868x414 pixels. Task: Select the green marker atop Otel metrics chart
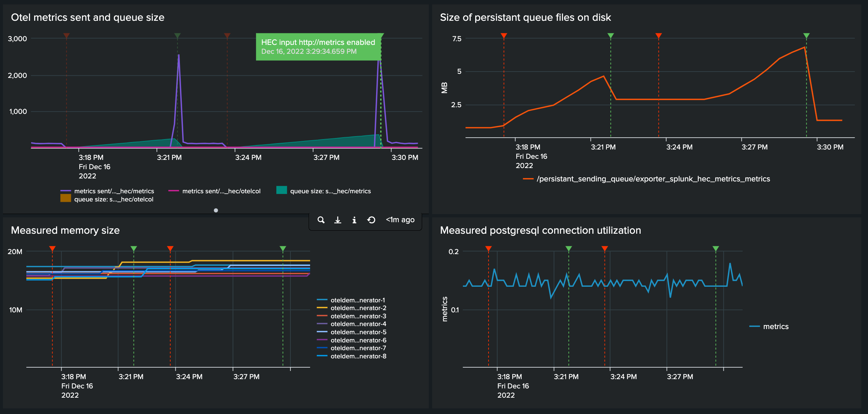tap(177, 36)
